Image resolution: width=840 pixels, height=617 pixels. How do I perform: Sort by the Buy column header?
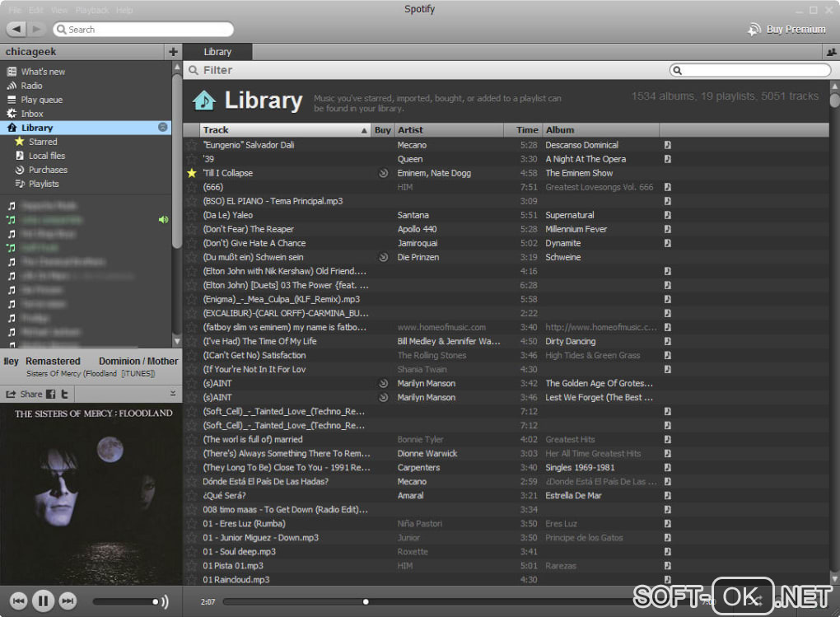point(382,129)
